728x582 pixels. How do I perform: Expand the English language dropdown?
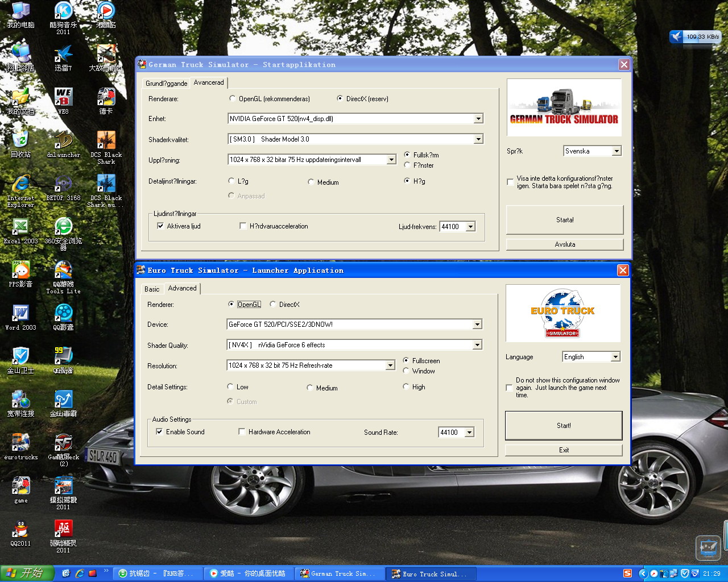coord(615,357)
